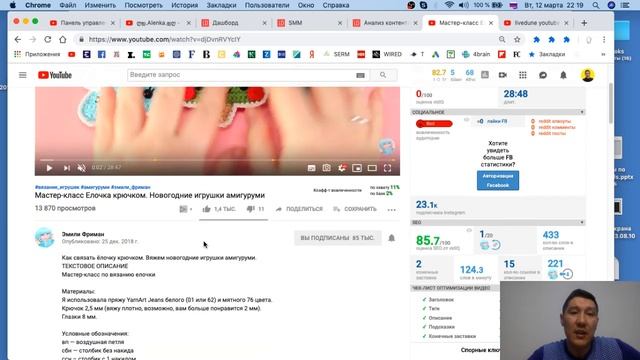
Task: Share the video via ПОДЕЛИТЬСЯ
Action: tap(299, 209)
